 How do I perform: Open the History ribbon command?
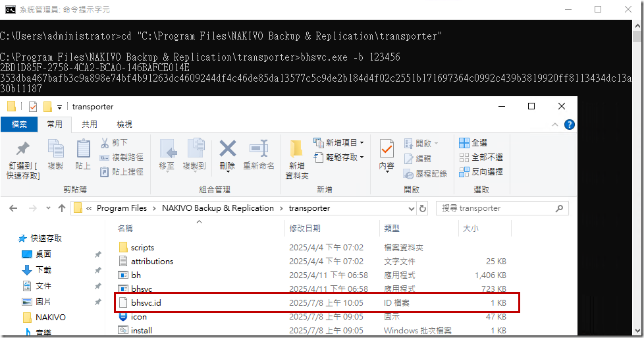coord(425,173)
